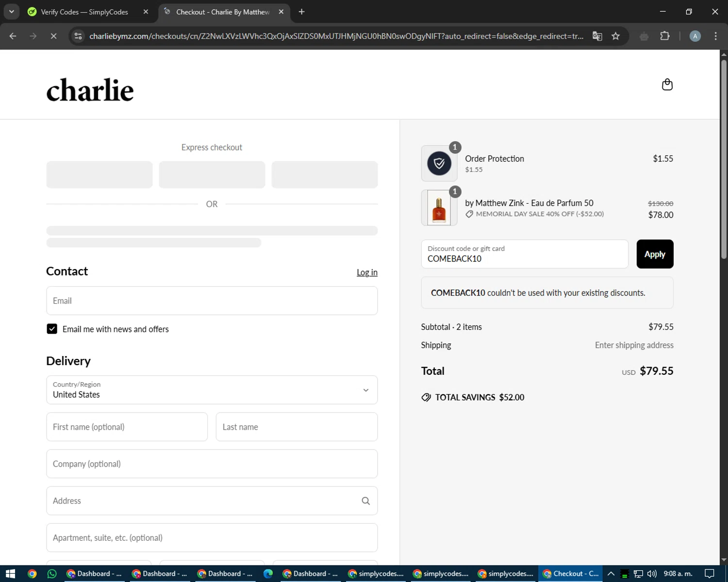Close the Verify Codes tab
The height and width of the screenshot is (582, 728).
146,12
